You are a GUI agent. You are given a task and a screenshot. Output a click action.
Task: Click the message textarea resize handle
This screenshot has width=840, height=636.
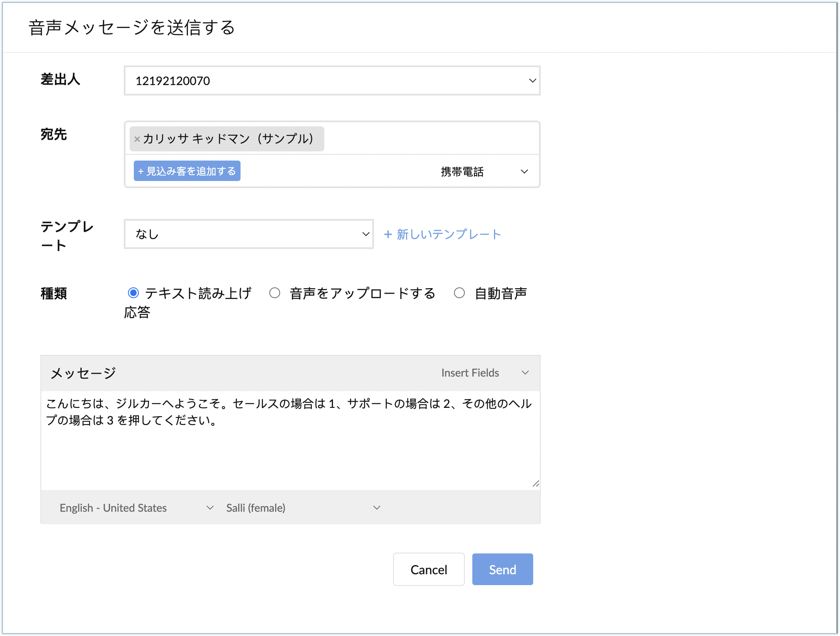[x=536, y=484]
